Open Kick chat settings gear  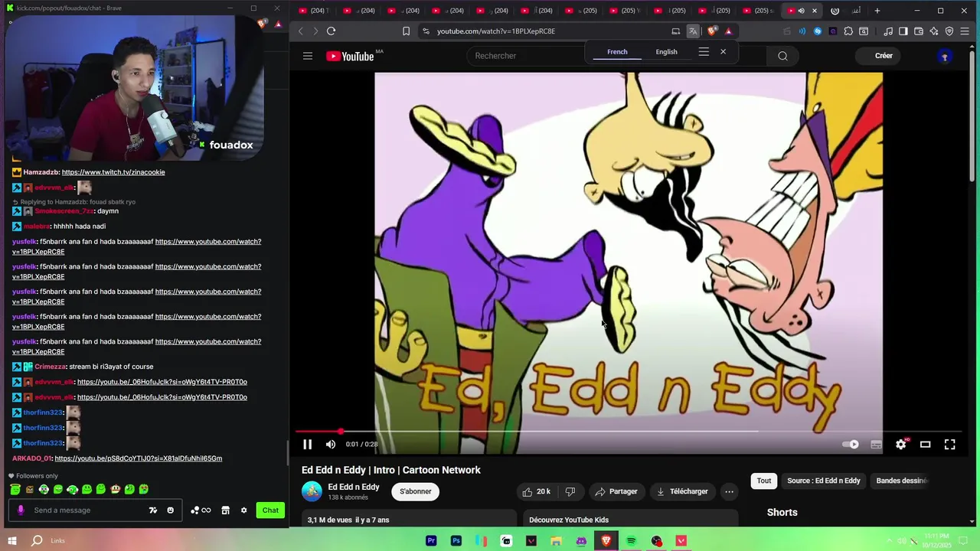coord(244,510)
